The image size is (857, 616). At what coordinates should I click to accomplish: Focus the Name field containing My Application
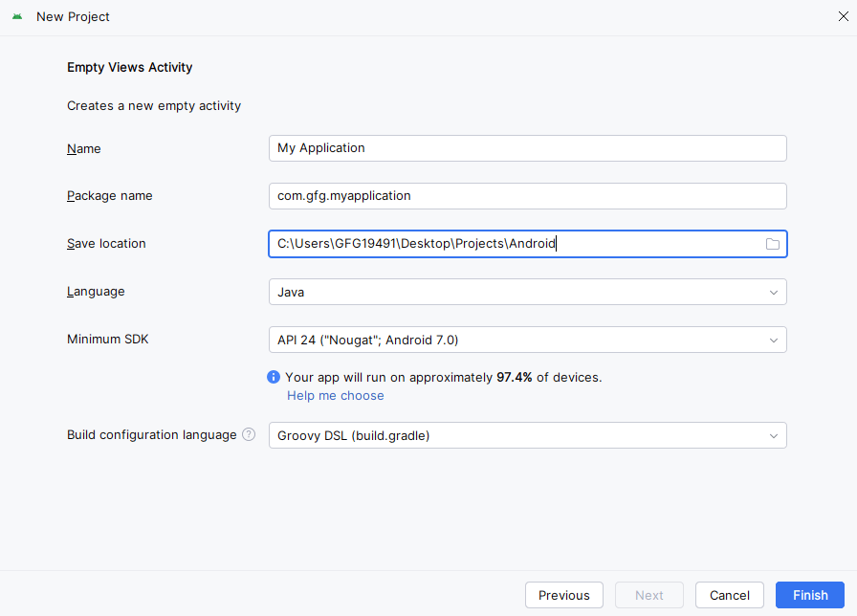point(527,148)
